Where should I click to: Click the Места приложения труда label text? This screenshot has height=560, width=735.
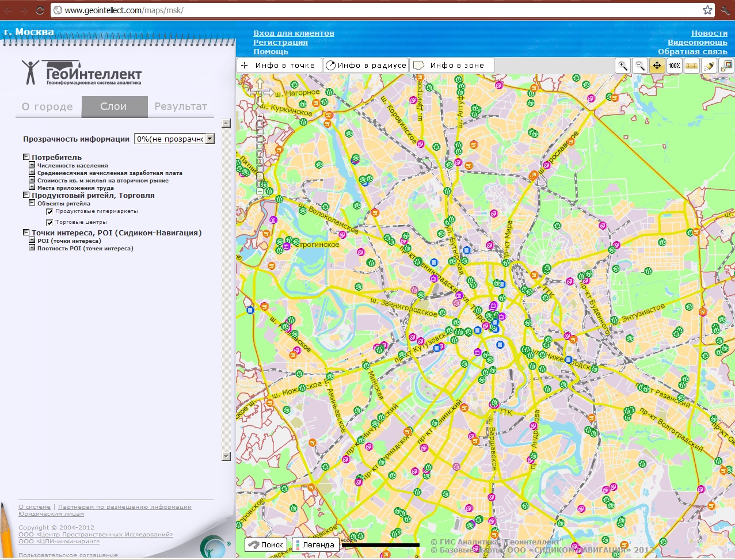(x=75, y=188)
